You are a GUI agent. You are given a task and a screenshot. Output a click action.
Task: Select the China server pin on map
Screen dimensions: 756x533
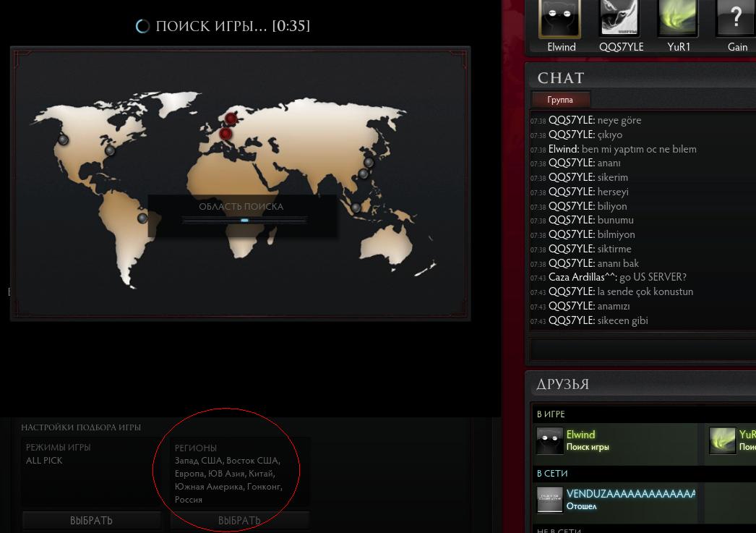point(369,163)
